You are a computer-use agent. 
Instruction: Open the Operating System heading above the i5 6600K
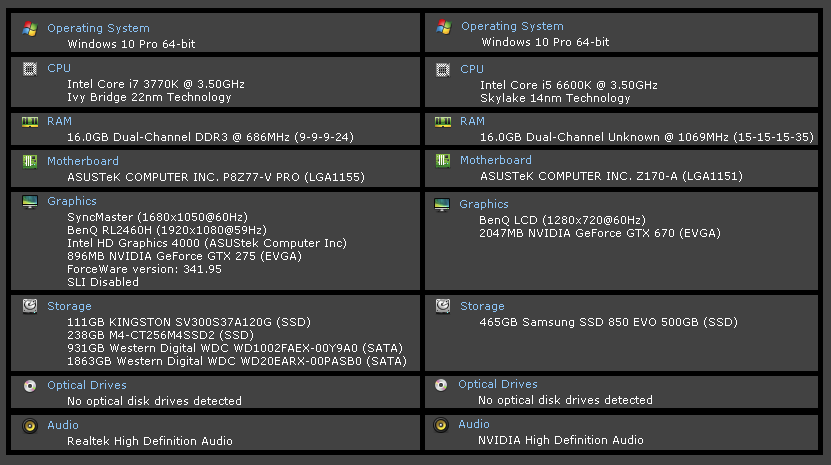click(x=512, y=27)
